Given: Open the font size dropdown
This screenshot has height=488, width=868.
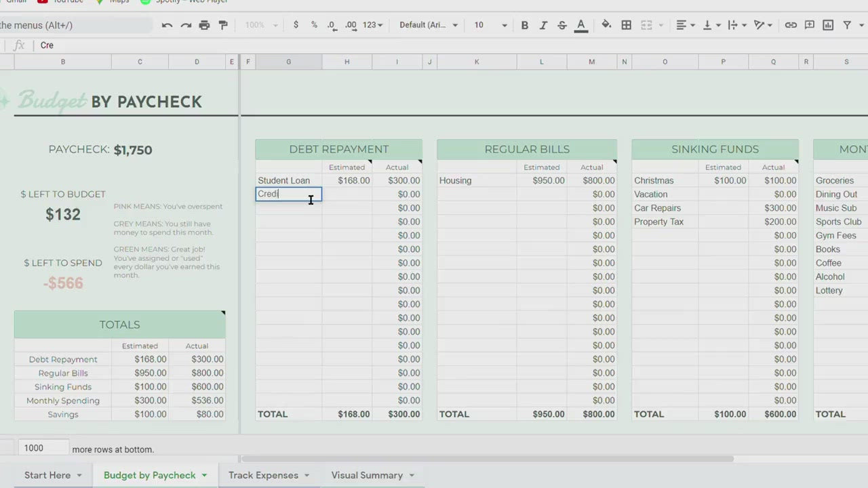Looking at the screenshot, I should coord(490,25).
